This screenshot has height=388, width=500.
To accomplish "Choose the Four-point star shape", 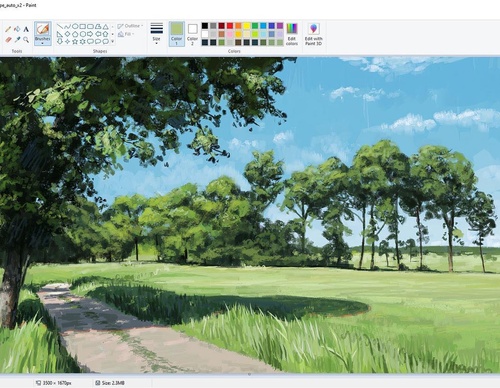I will tap(67, 41).
